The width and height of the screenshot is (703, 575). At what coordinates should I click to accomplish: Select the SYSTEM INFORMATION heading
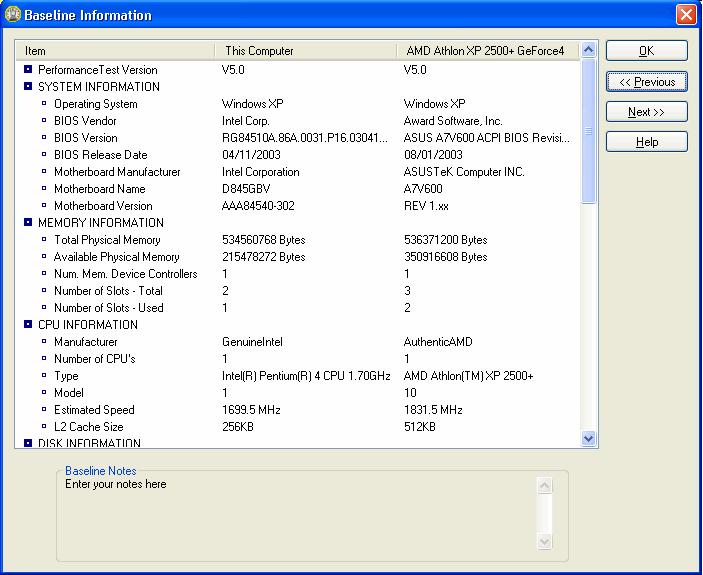(x=99, y=86)
